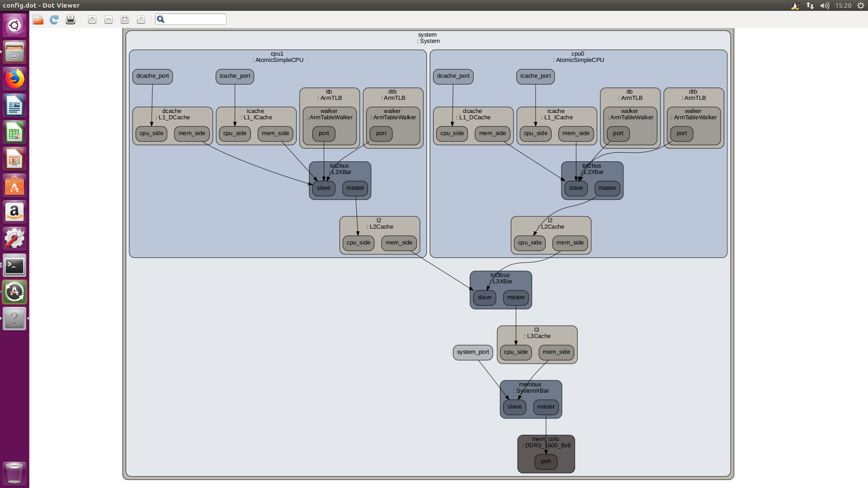Screen dimensions: 868x488
Task: Click the reload graph icon
Action: [x=54, y=19]
